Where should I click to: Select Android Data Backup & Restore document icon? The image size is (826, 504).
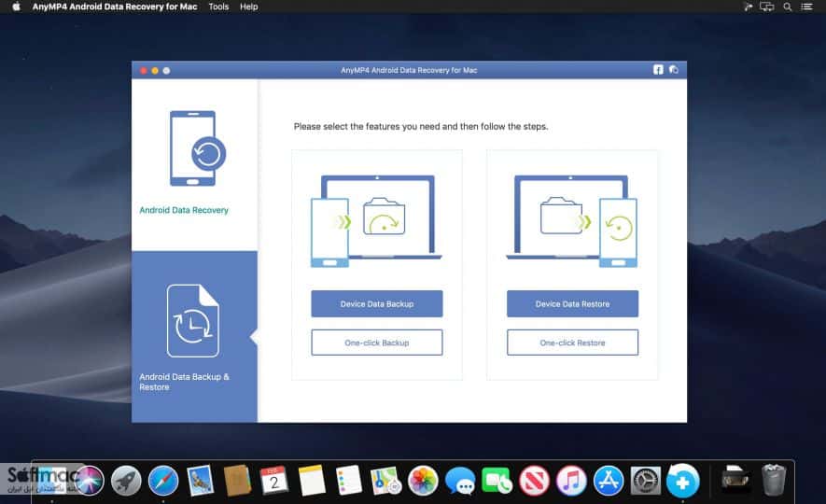193,321
